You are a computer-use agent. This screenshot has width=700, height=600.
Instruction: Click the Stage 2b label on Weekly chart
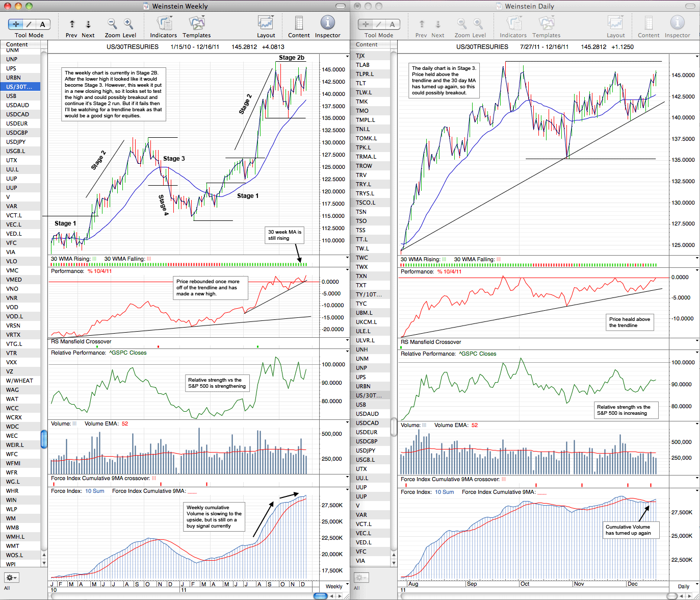[x=292, y=58]
